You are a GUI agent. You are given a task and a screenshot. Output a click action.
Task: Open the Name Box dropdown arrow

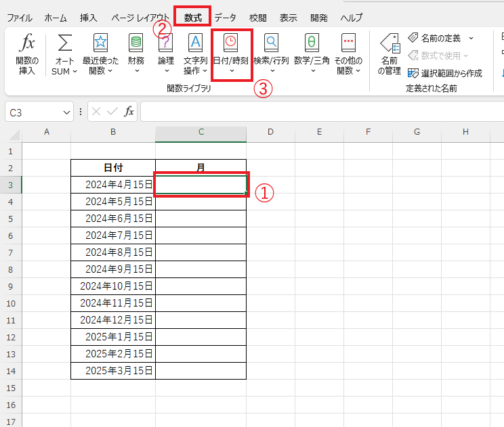click(66, 113)
